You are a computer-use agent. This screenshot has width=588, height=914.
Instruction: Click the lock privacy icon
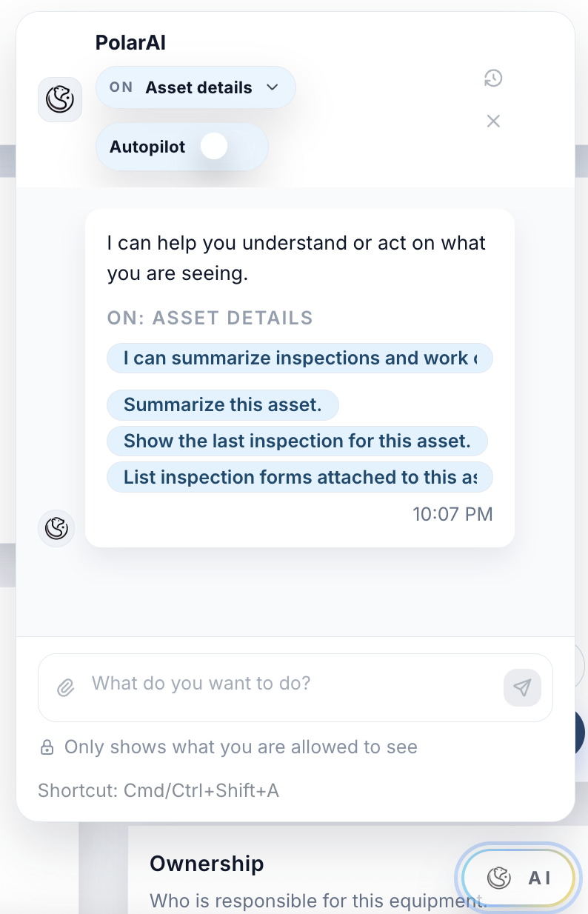point(46,747)
